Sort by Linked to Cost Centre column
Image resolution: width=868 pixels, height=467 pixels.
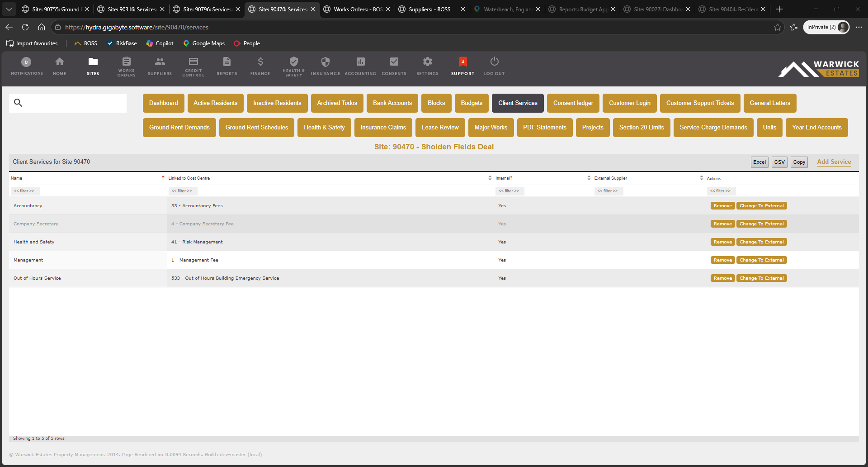coord(330,178)
